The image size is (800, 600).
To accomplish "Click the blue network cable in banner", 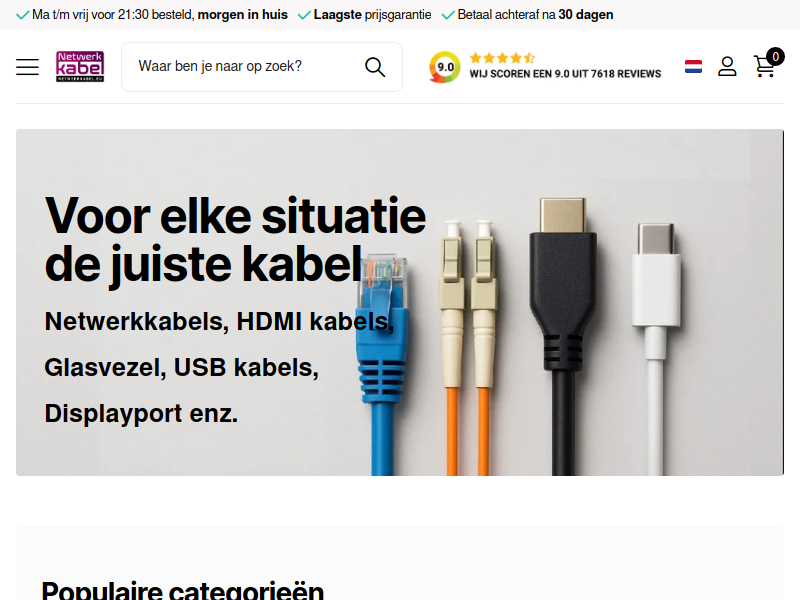I will point(383,365).
